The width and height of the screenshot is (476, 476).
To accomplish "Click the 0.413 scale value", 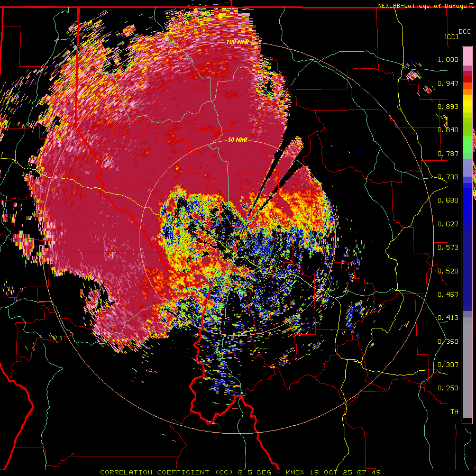I will pos(448,318).
